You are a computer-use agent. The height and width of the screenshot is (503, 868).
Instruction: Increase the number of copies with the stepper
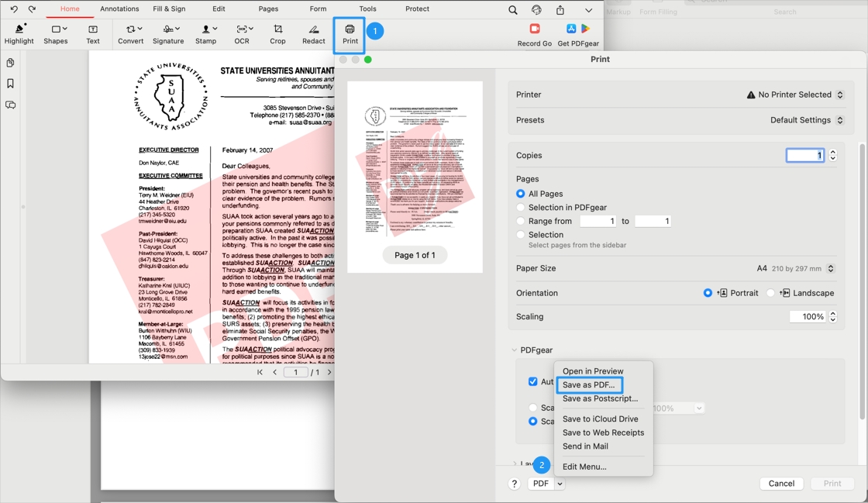(832, 152)
